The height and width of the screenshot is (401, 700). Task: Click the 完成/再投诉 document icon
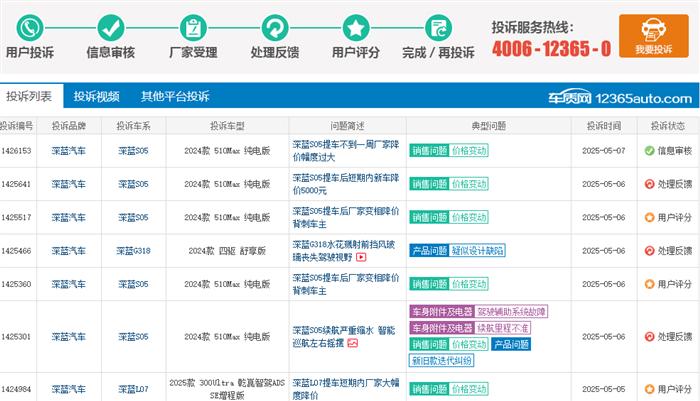pos(437,27)
